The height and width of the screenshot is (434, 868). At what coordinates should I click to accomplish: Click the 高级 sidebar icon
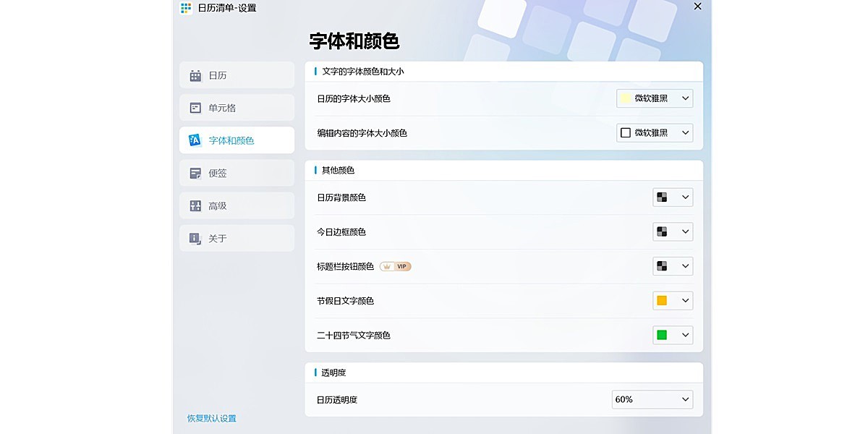[195, 205]
